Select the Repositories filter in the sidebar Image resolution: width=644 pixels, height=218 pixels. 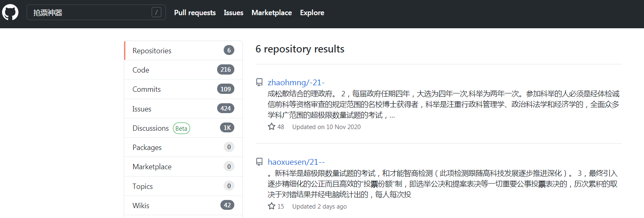pyautogui.click(x=184, y=50)
